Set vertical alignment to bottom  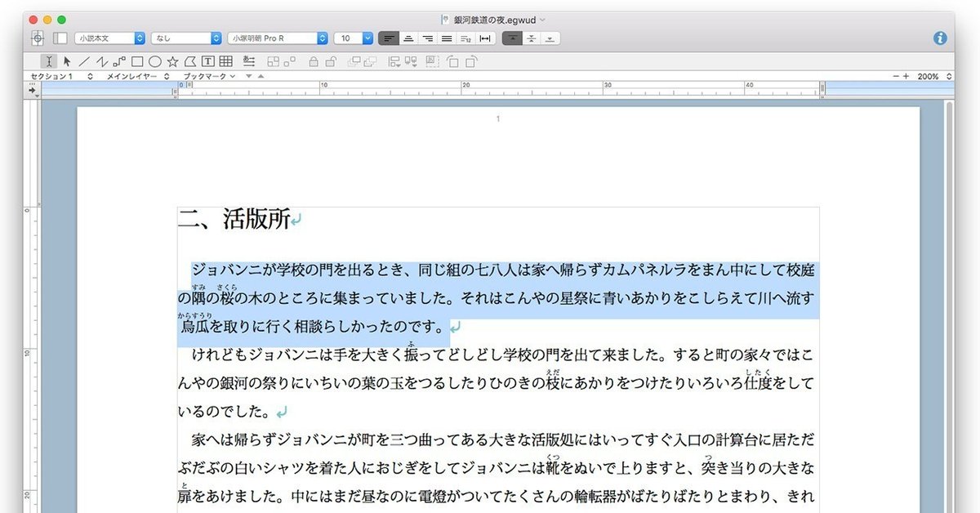550,38
